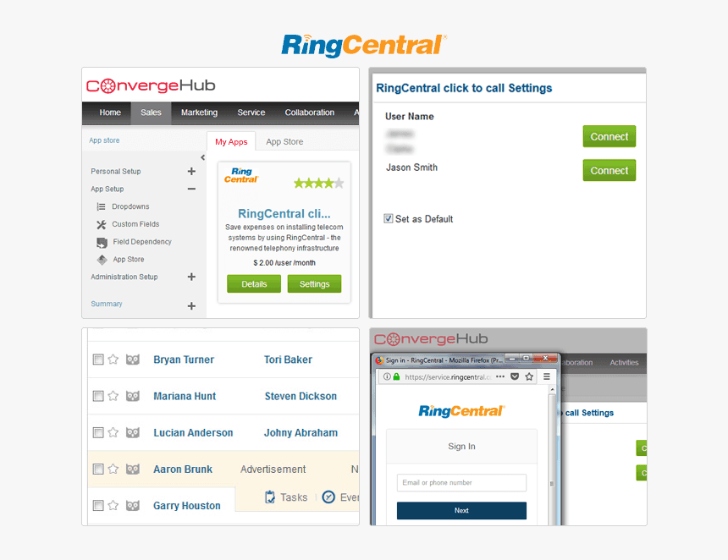Click the Email or phone number field
Screen dimensions: 728x560
pyautogui.click(x=461, y=482)
